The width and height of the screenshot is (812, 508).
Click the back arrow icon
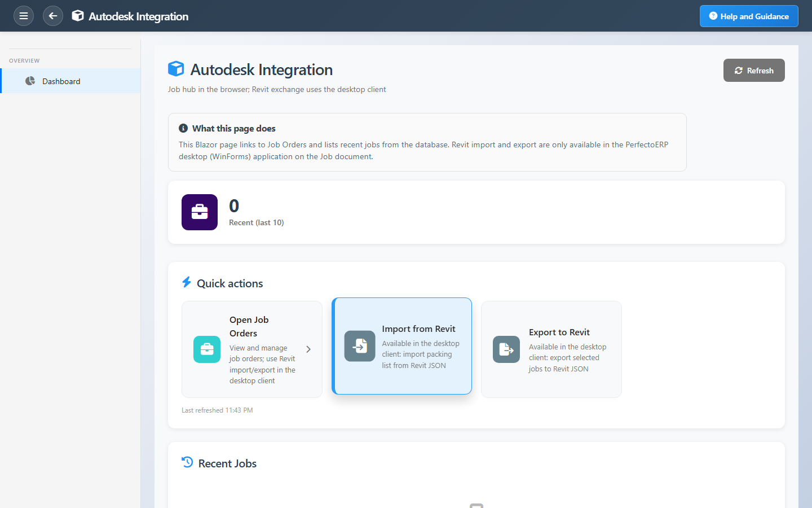click(53, 16)
